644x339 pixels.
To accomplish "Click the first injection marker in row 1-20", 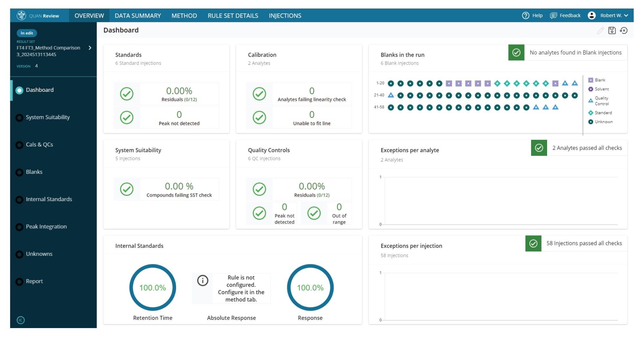I will tap(391, 83).
